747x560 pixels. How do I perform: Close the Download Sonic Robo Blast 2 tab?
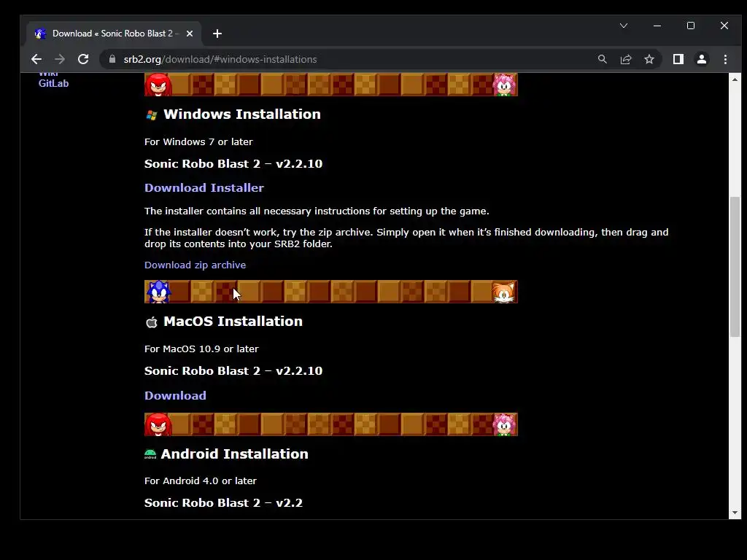(x=190, y=34)
